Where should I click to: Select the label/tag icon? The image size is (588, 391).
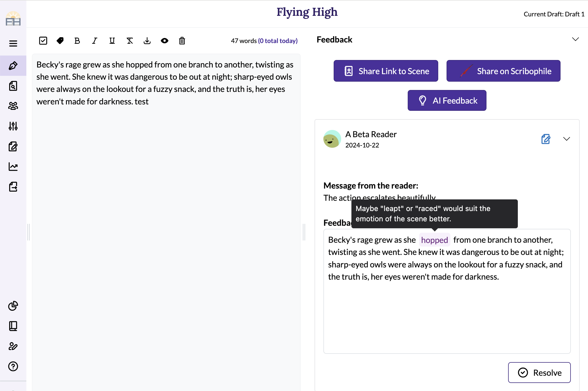tap(60, 41)
